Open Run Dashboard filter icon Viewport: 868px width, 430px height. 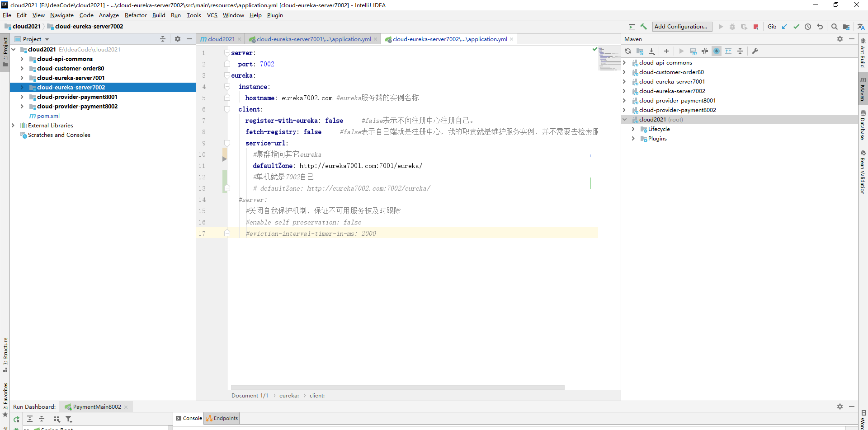coord(69,419)
